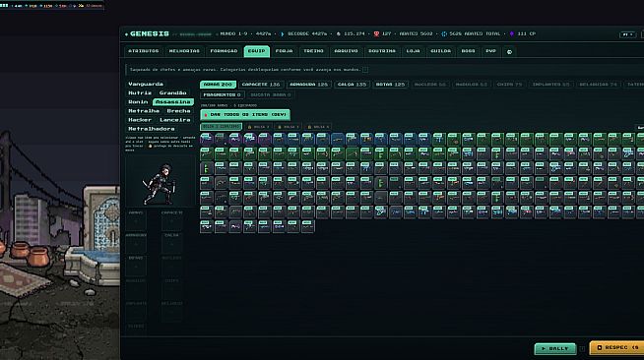Switch to the Atributos tab
The height and width of the screenshot is (360, 644).
[x=144, y=51]
